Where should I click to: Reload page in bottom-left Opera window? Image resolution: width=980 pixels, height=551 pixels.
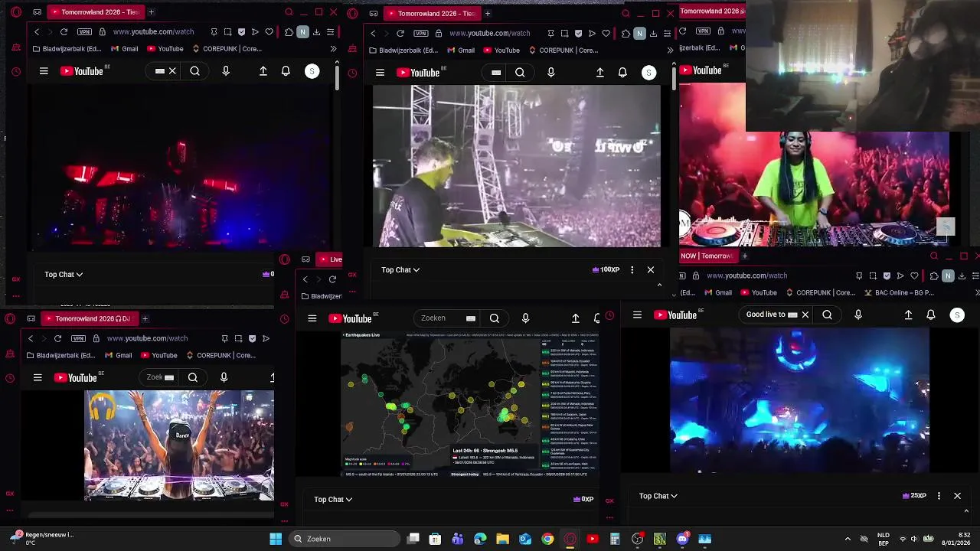(x=57, y=338)
